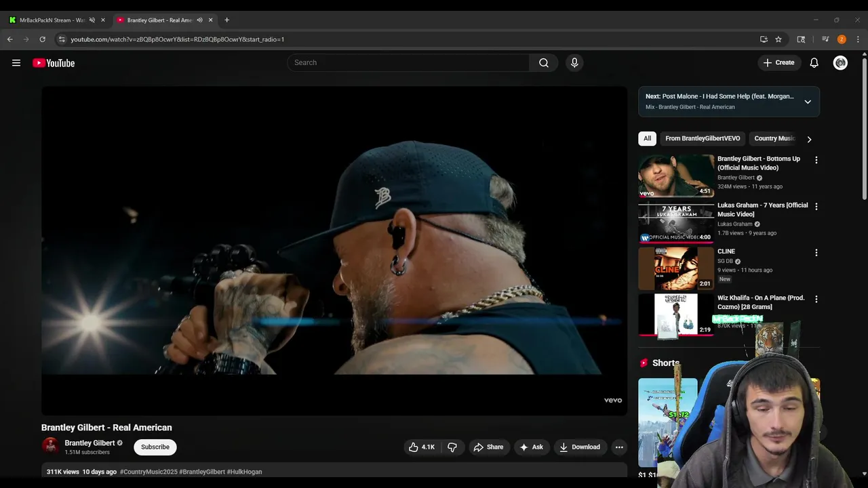868x488 pixels.
Task: Open Lukas Graham channel name
Action: [735, 224]
